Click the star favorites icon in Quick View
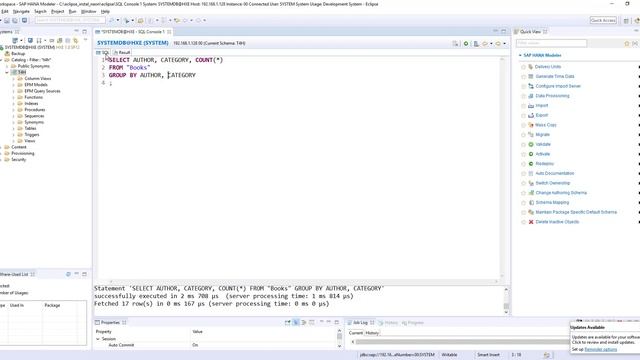Screen dimensions: 640x360 [627, 43]
